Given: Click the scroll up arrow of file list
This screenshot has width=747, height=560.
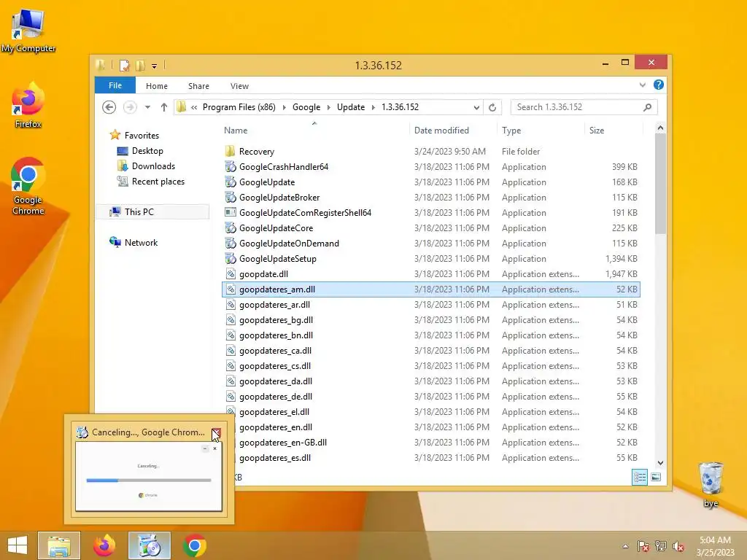Looking at the screenshot, I should coord(660,128).
